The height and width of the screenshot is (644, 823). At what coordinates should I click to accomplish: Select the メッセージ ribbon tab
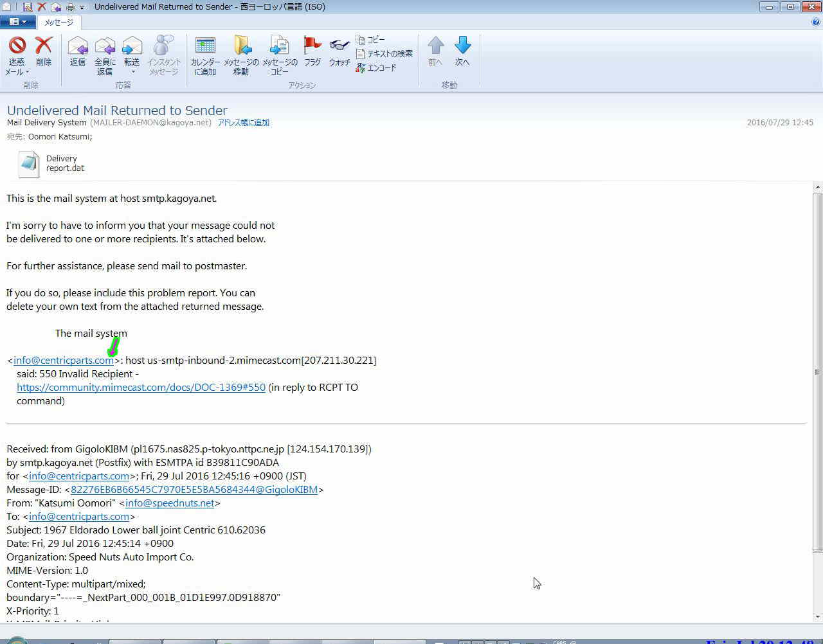coord(59,22)
